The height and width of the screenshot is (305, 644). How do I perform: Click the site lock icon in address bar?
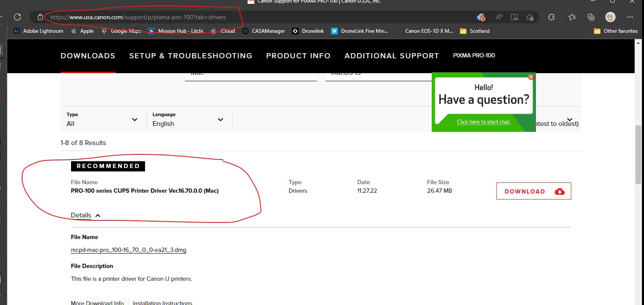pos(40,17)
